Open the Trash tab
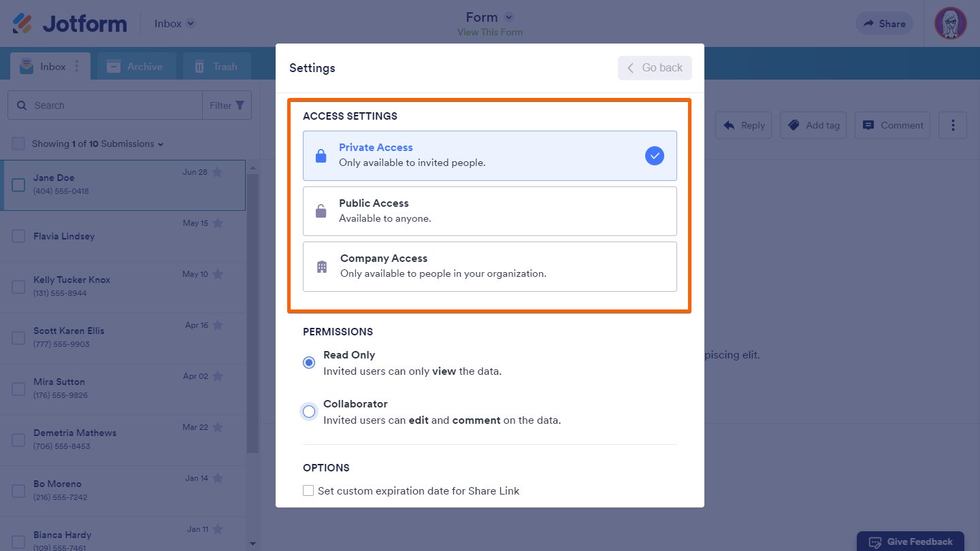This screenshot has width=980, height=551. click(x=216, y=67)
